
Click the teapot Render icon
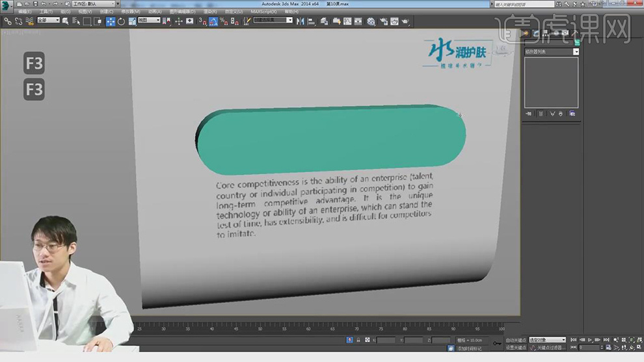pyautogui.click(x=405, y=21)
